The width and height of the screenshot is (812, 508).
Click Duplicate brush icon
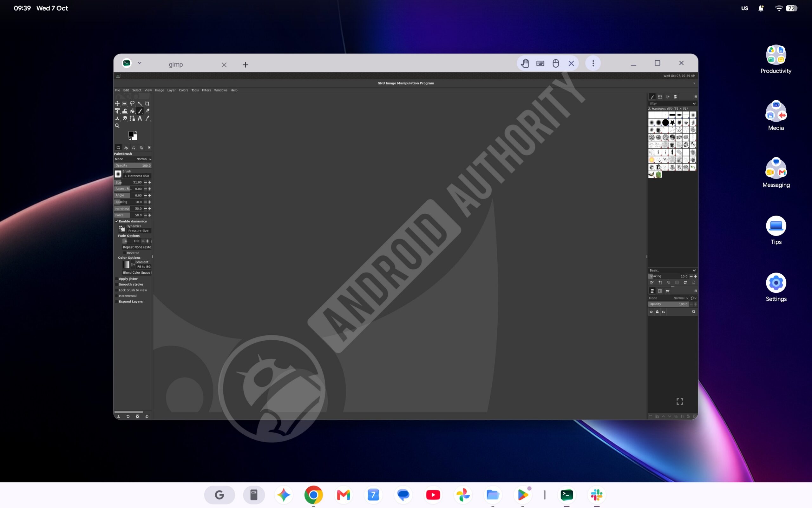(668, 283)
